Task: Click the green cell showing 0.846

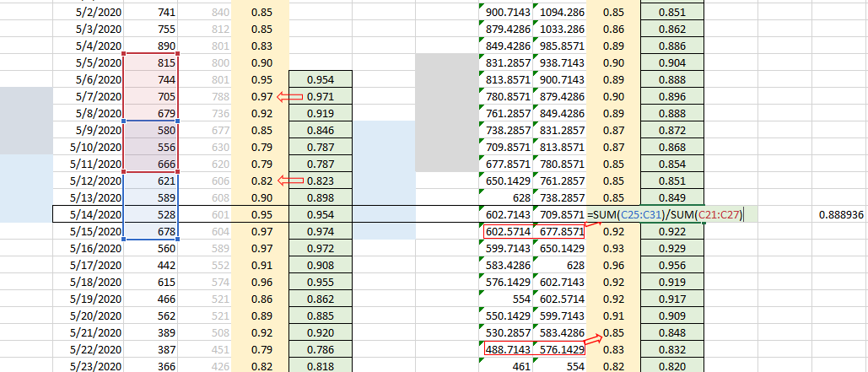Action: (320, 130)
